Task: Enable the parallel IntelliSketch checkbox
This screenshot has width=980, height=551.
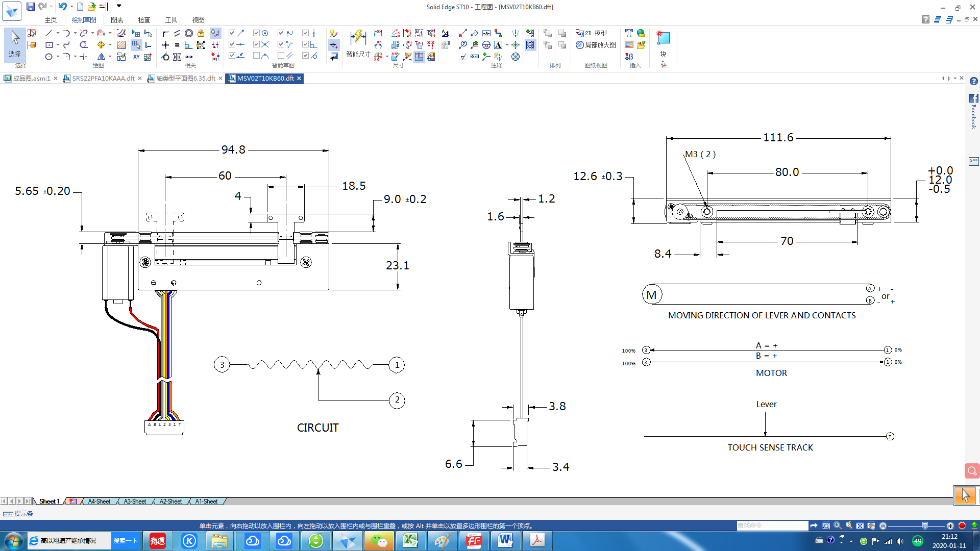Action: (281, 56)
